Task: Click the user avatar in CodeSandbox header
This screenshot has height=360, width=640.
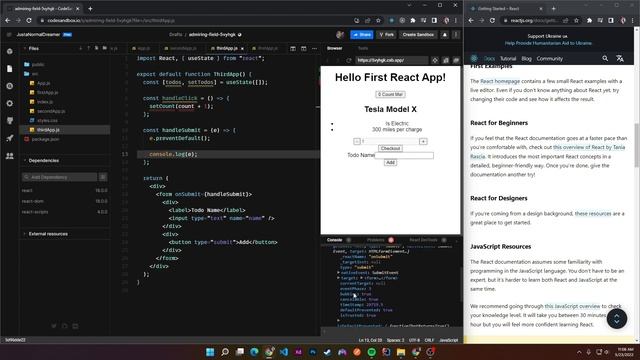Action: pyautogui.click(x=340, y=35)
